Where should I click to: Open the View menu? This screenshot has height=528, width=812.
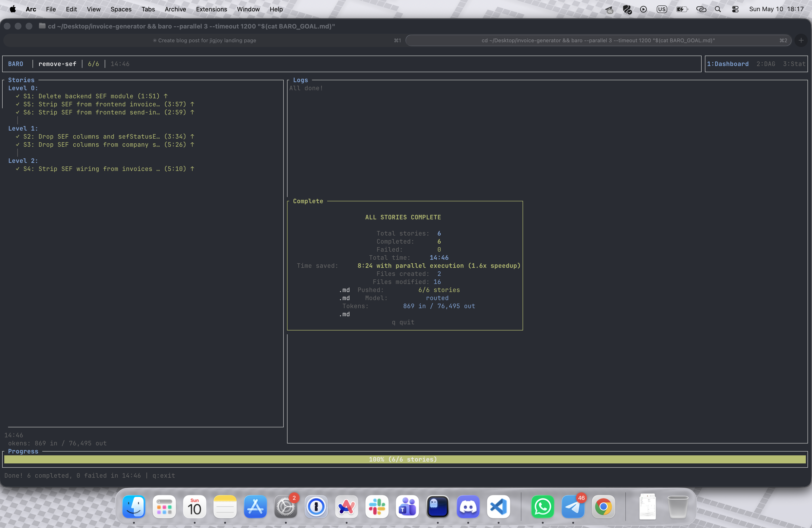[x=94, y=9]
